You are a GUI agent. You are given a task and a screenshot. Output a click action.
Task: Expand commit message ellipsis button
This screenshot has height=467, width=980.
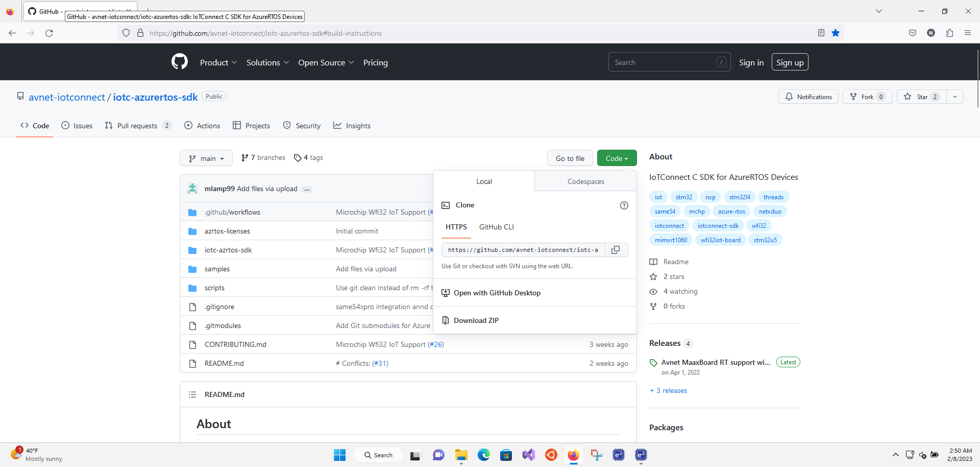[307, 189]
